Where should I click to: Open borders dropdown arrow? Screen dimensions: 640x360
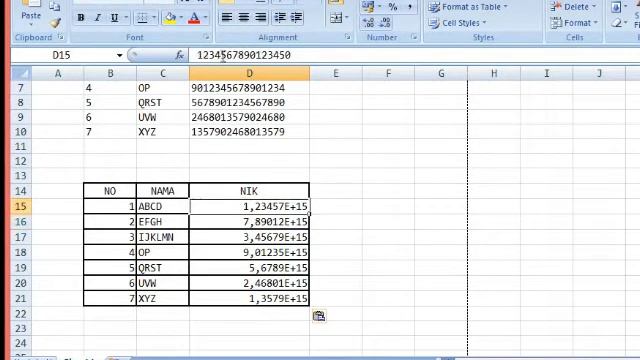(x=154, y=18)
